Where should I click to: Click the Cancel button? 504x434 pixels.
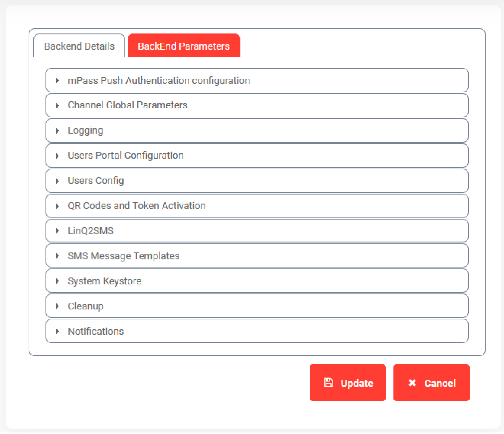pyautogui.click(x=431, y=382)
